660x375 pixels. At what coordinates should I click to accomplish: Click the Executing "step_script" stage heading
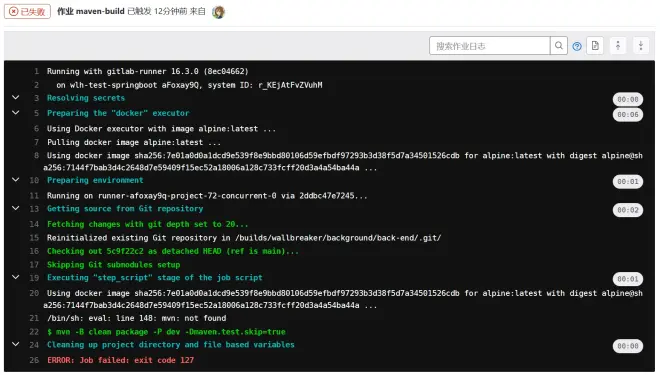(154, 277)
